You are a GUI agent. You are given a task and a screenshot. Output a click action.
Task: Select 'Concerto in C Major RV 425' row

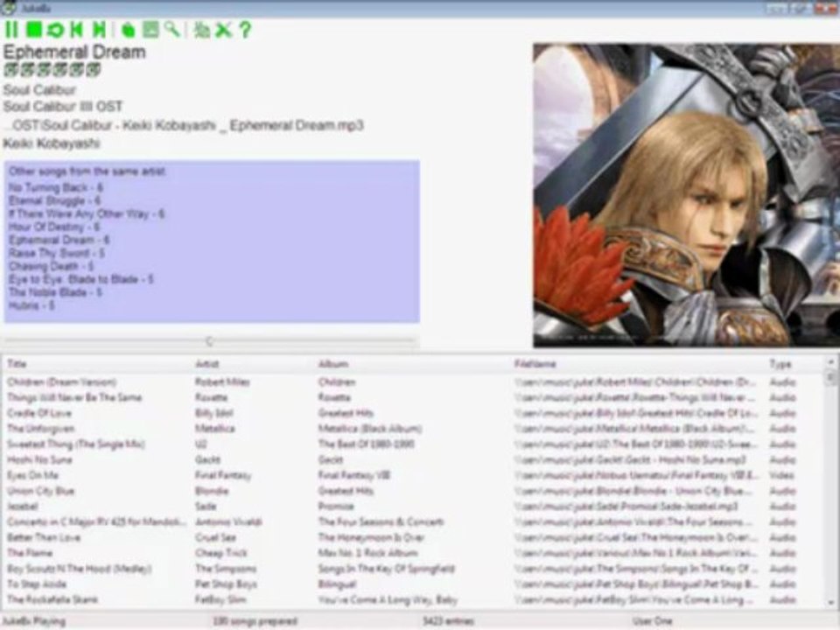412,521
